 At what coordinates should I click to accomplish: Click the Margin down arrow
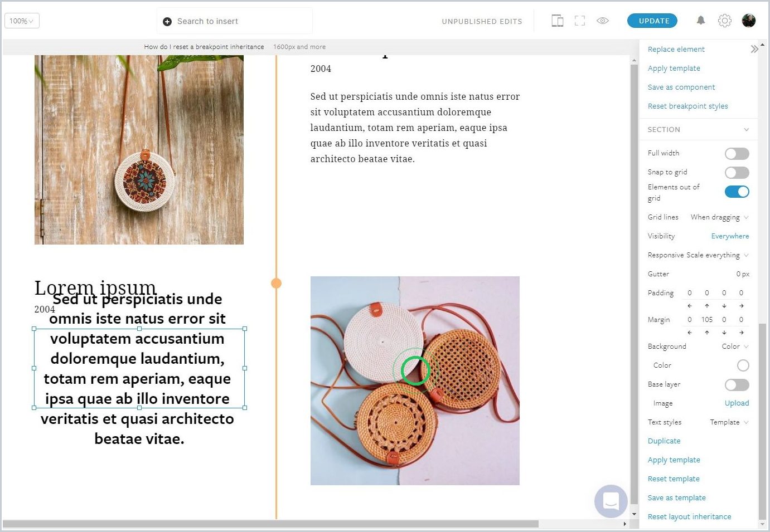(724, 333)
